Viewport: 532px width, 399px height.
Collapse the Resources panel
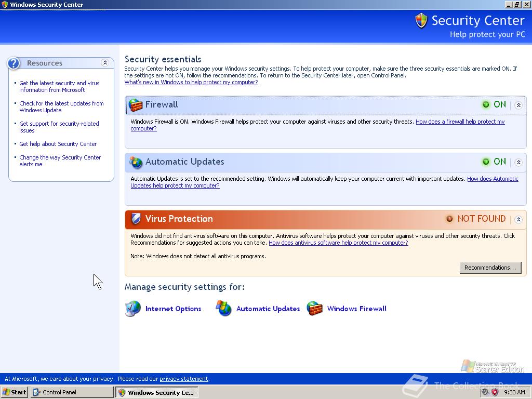(105, 63)
